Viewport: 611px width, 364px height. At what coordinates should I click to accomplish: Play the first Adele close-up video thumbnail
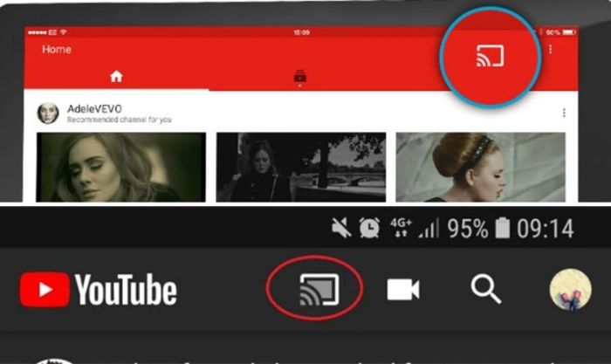(x=120, y=168)
